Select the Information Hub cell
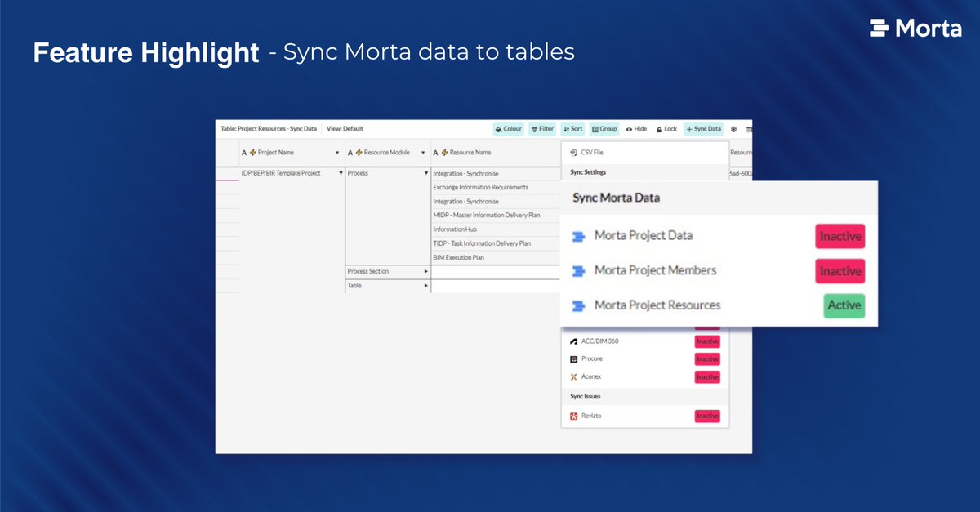The image size is (980, 512). click(x=496, y=229)
